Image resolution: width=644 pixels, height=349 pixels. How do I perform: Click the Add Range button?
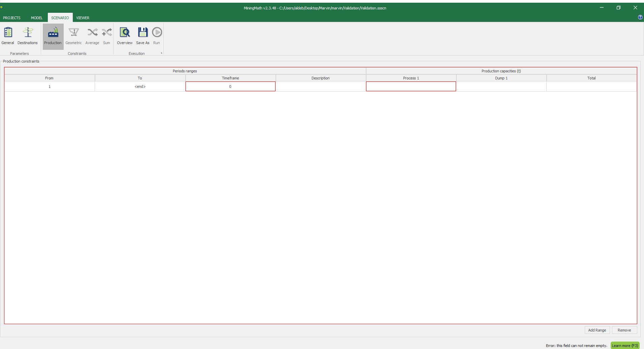[597, 330]
